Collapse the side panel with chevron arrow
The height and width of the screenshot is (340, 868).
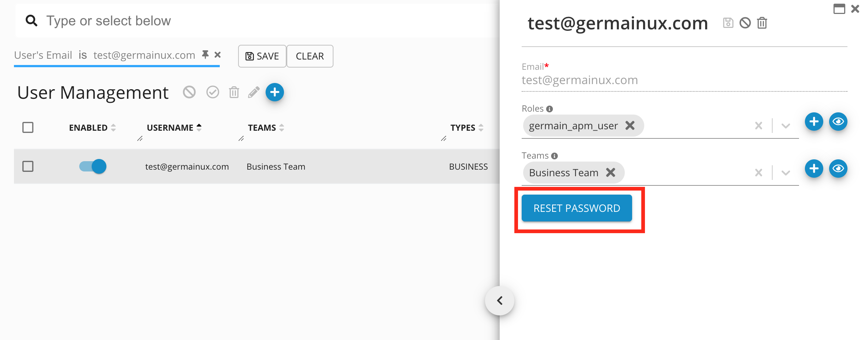pyautogui.click(x=500, y=301)
